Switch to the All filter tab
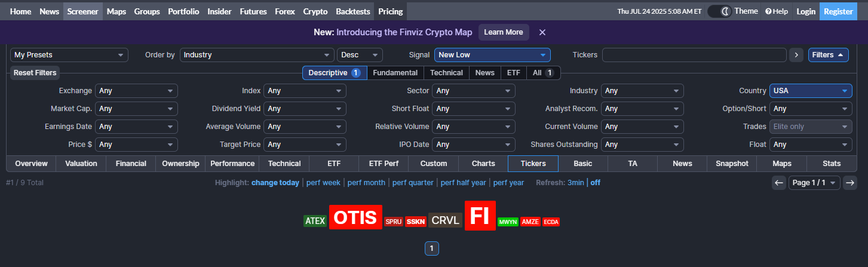The height and width of the screenshot is (267, 868). (x=543, y=73)
